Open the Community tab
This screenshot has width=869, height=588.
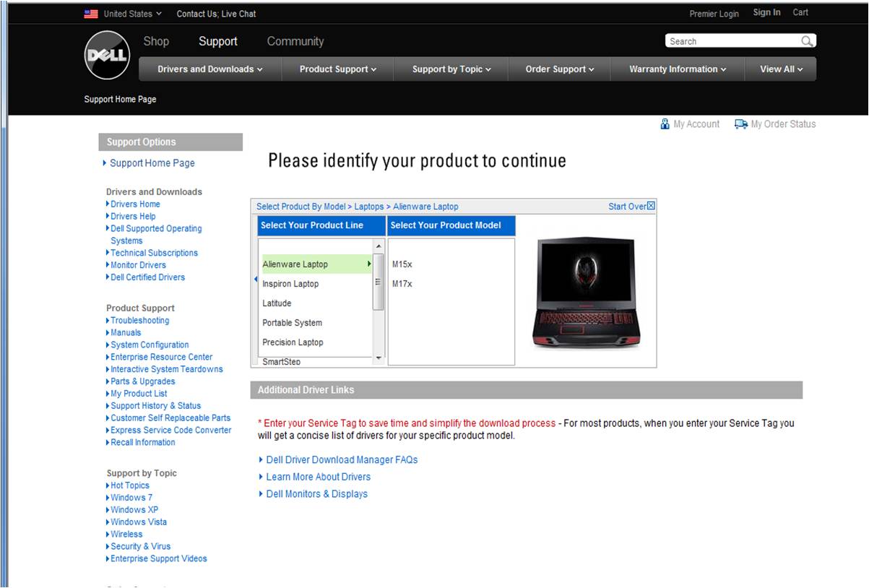pyautogui.click(x=295, y=41)
